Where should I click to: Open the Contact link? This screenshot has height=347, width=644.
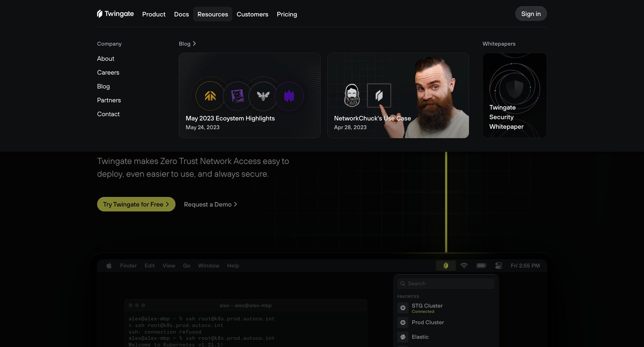click(109, 114)
